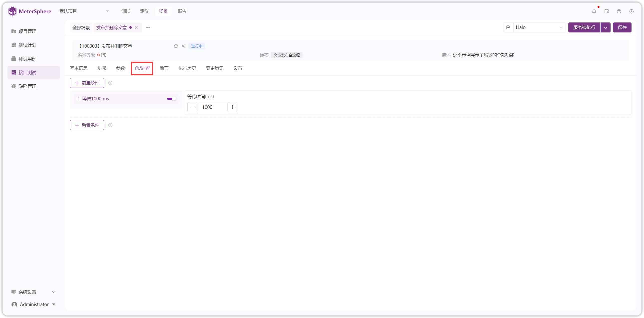Decrease wait time with minus stepper
The height and width of the screenshot is (318, 644).
click(x=192, y=107)
